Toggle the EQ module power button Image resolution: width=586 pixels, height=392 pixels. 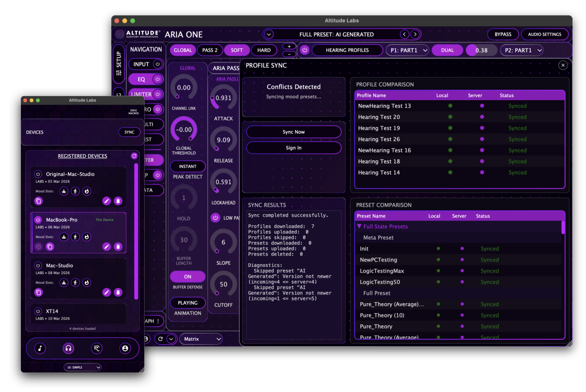[158, 79]
